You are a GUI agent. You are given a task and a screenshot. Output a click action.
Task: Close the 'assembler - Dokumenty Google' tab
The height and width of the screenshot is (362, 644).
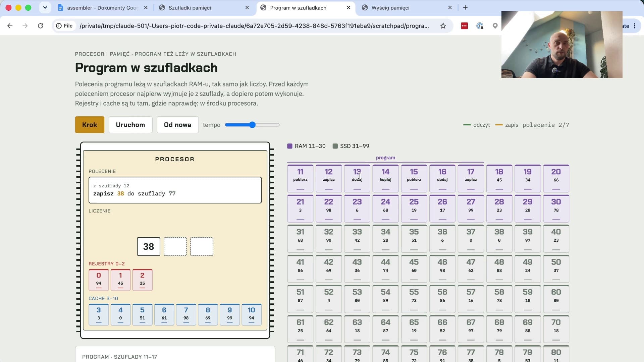(x=146, y=8)
